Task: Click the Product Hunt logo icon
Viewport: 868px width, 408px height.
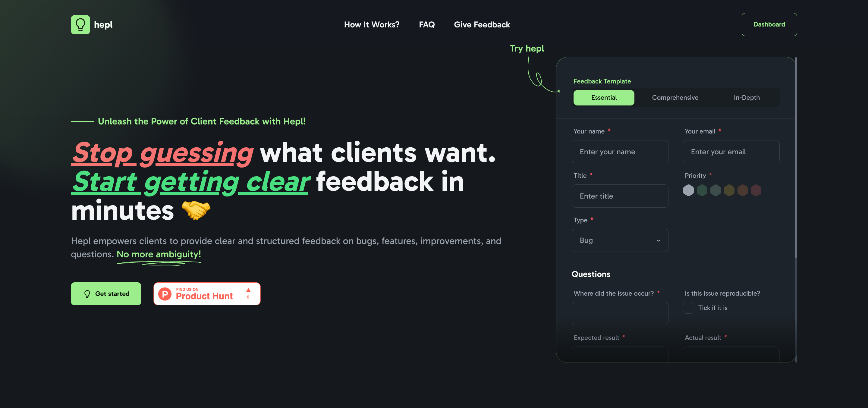Action: pyautogui.click(x=166, y=294)
